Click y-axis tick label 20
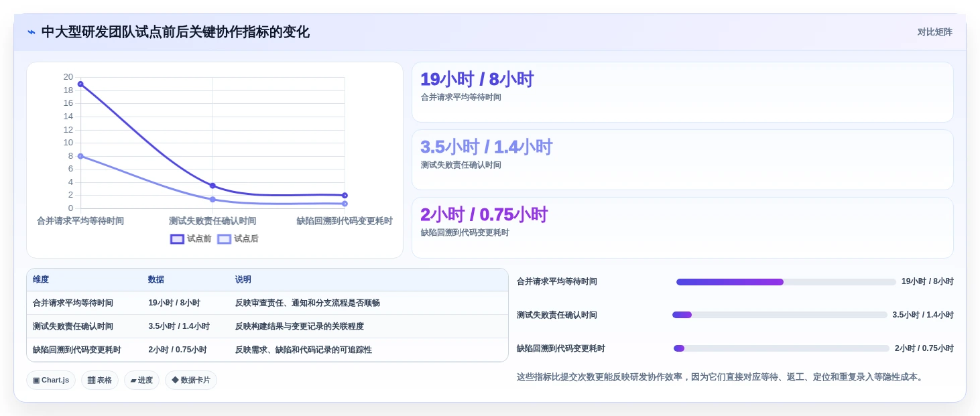Screen dimensions: 980x416 [68, 77]
